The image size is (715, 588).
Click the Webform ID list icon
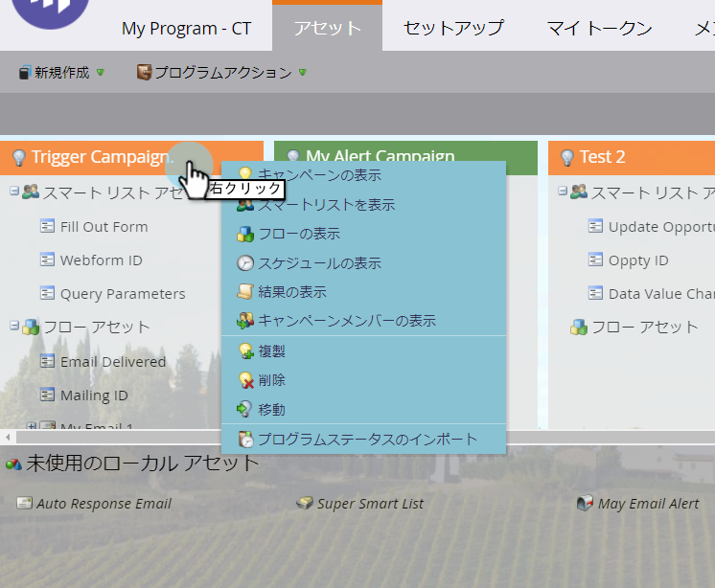pyautogui.click(x=47, y=260)
